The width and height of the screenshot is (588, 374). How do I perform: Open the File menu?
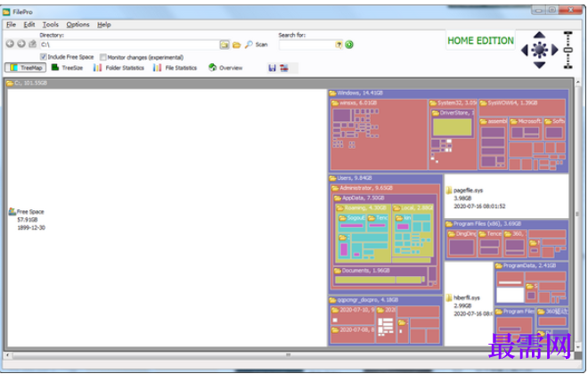pyautogui.click(x=12, y=25)
